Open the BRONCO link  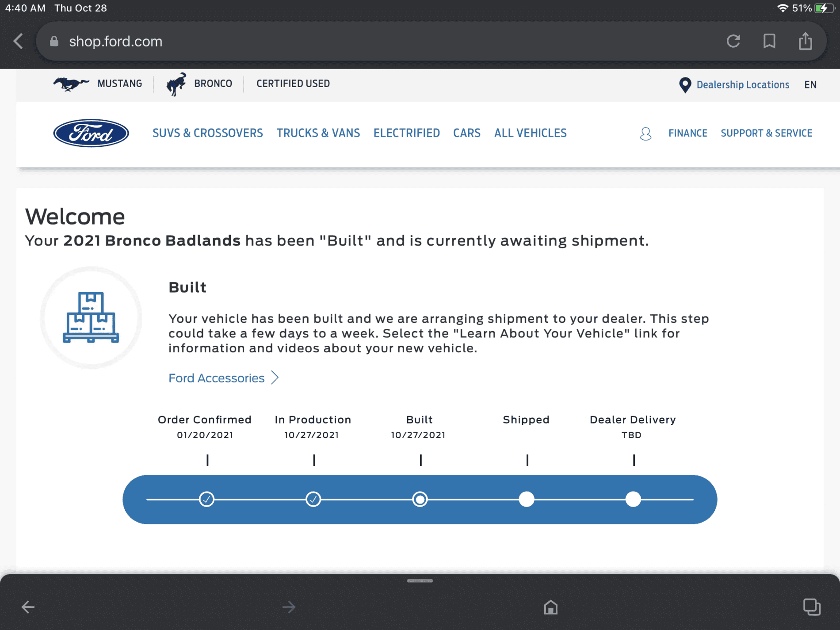(213, 84)
